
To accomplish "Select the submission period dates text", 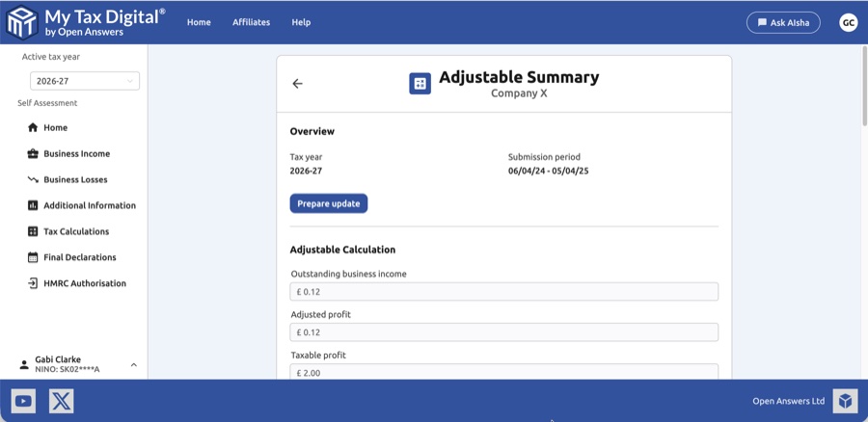I will coord(548,171).
